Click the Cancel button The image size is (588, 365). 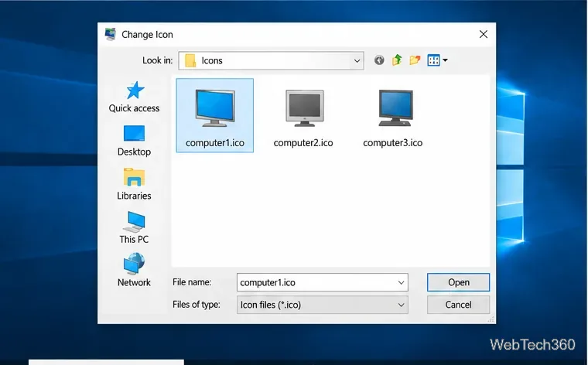(x=458, y=305)
